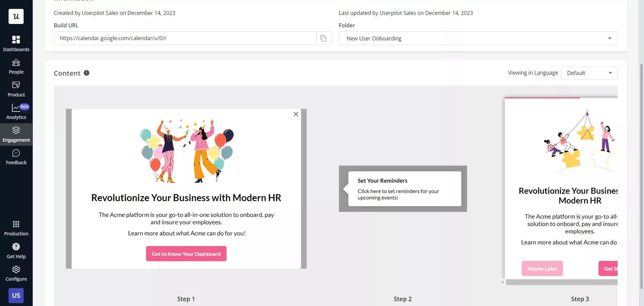Click the Maybe Later button
This screenshot has width=644, height=306.
[x=542, y=269]
